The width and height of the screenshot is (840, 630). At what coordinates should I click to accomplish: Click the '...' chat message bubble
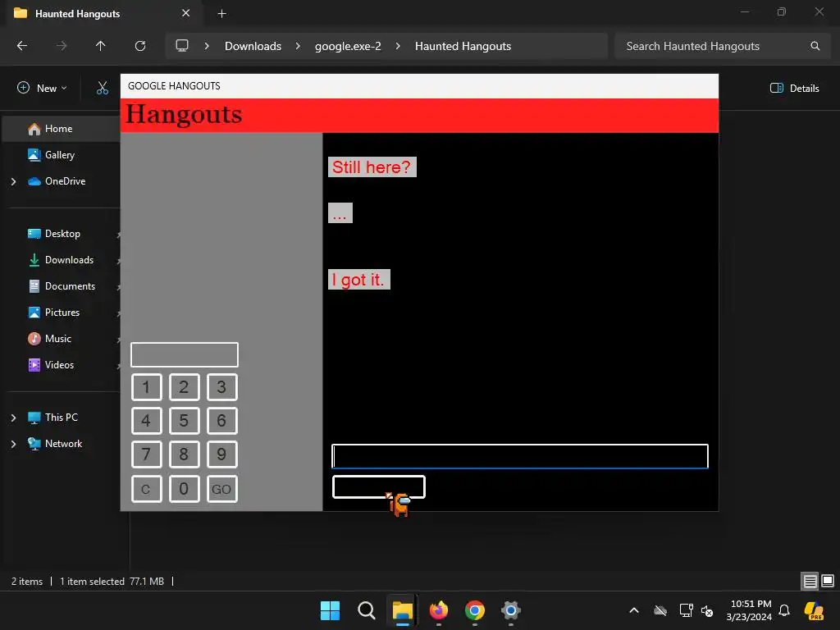point(340,212)
